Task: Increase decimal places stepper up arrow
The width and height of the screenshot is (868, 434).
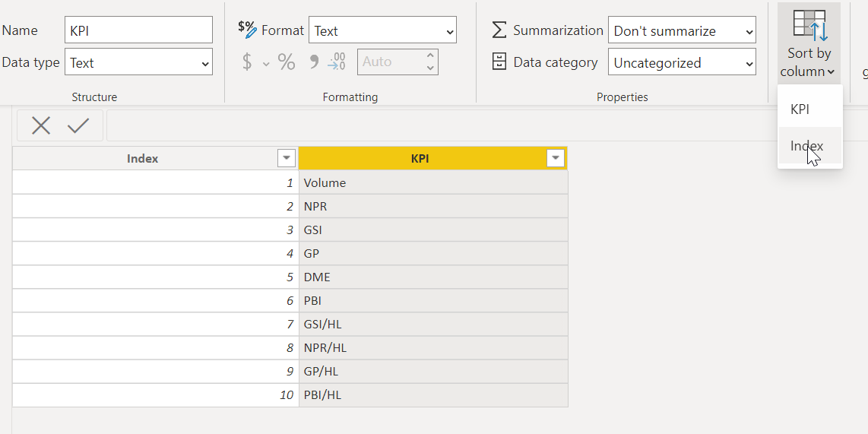Action: pos(430,55)
